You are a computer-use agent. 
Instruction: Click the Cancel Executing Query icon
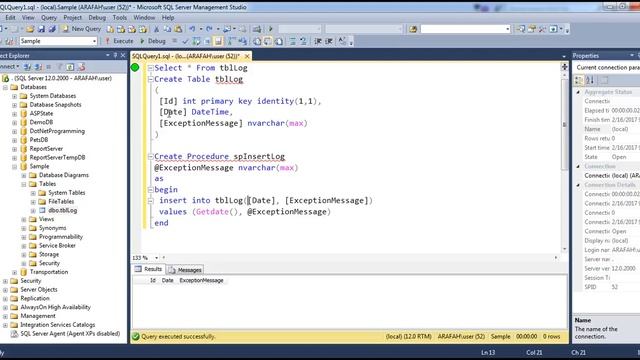(174, 41)
